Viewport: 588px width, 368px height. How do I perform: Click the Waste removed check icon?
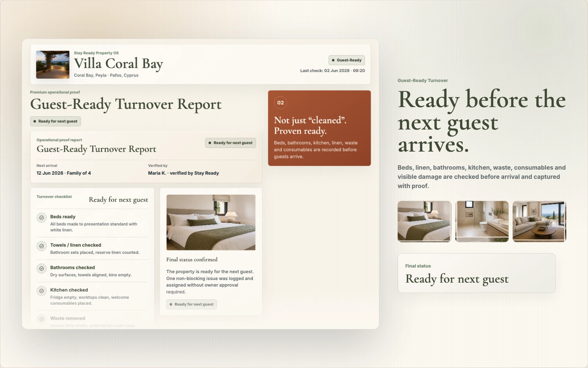click(x=42, y=319)
